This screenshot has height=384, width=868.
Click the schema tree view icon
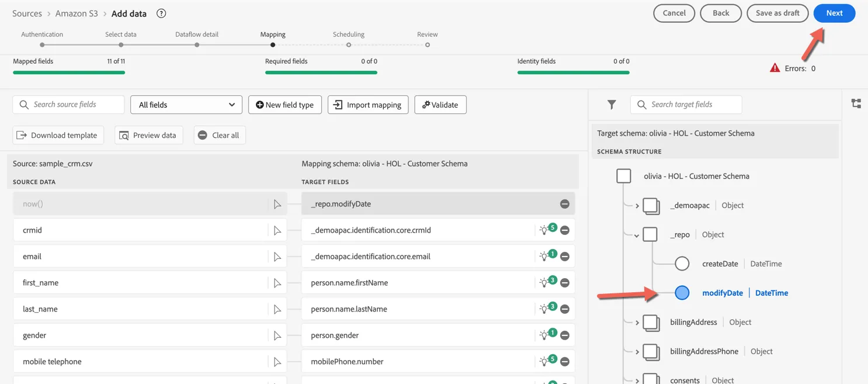(x=856, y=103)
